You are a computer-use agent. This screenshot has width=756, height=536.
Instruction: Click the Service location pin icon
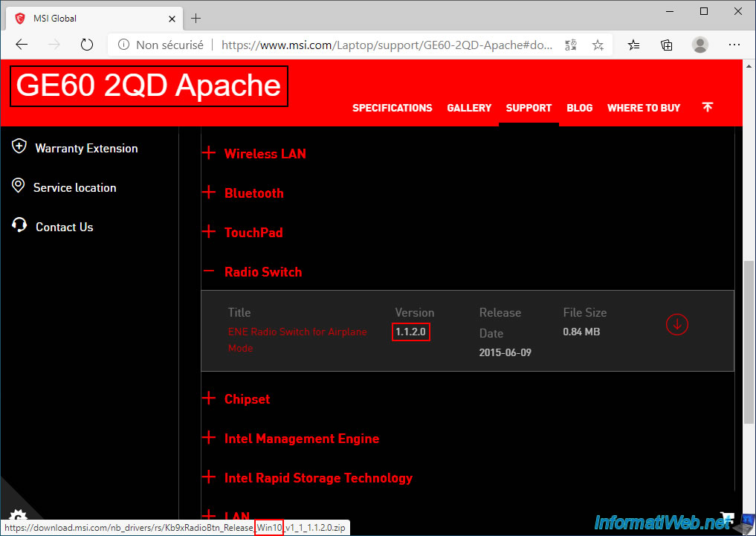coord(19,186)
